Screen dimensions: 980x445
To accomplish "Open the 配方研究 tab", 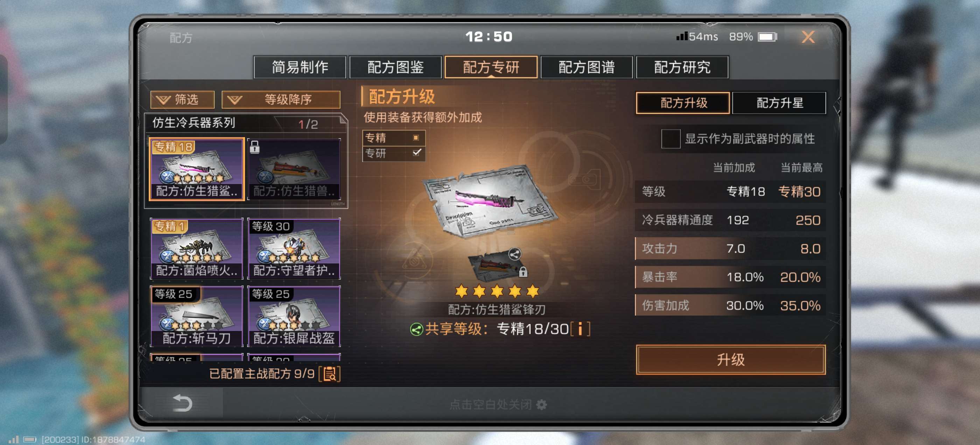I will [682, 67].
